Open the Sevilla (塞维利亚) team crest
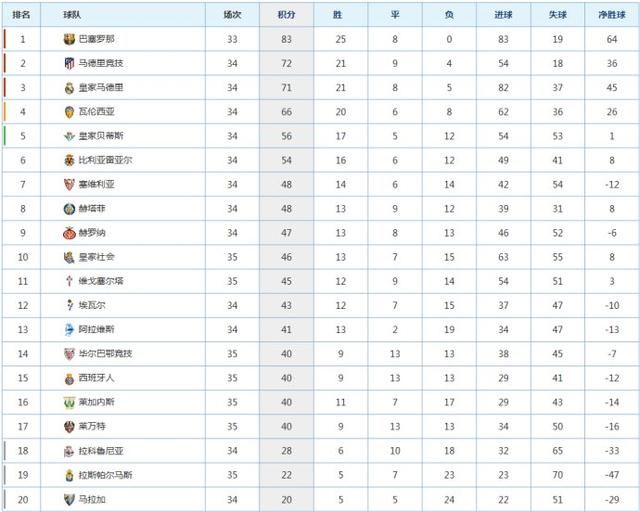The width and height of the screenshot is (640, 512). [x=68, y=184]
